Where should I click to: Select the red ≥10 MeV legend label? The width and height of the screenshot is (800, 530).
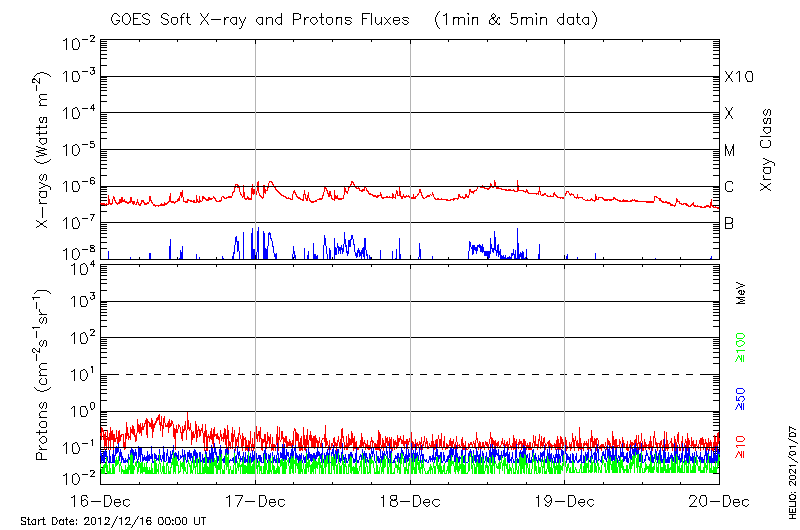(x=741, y=446)
